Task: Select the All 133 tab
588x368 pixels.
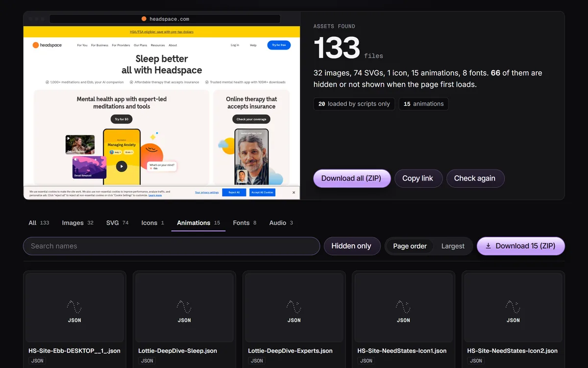Action: tap(39, 223)
